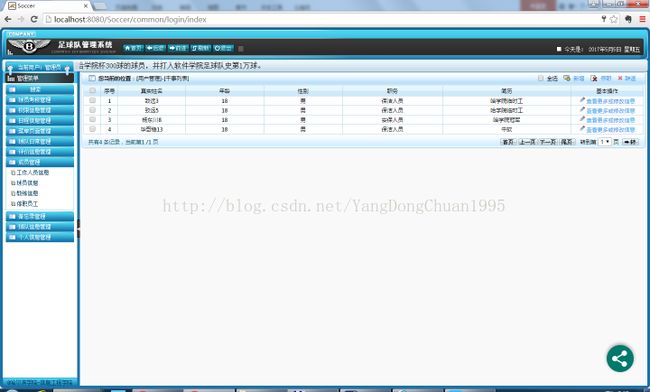The image size is (650, 392).
Task: Expand the 球队日常管理 sidebar section
Action: tap(40, 141)
